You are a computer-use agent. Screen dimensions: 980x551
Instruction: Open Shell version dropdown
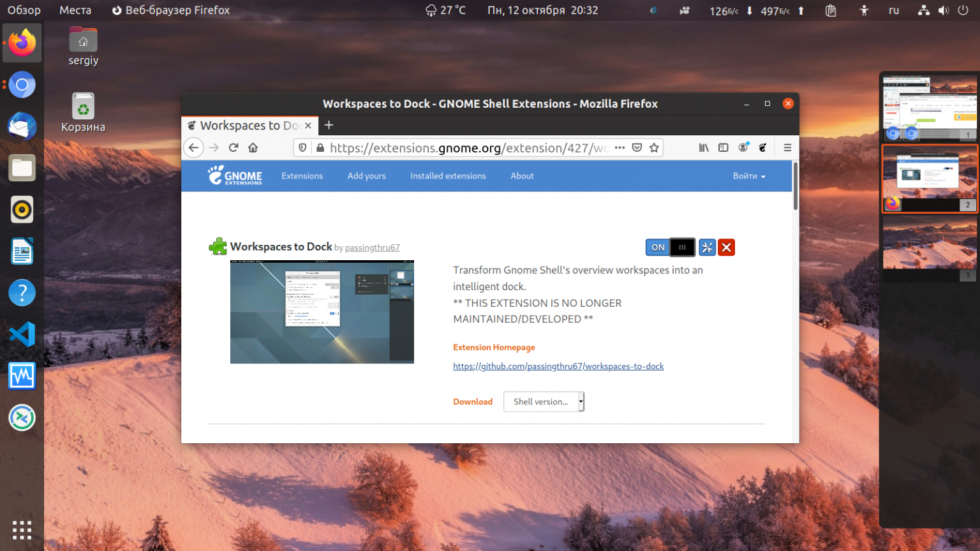544,402
